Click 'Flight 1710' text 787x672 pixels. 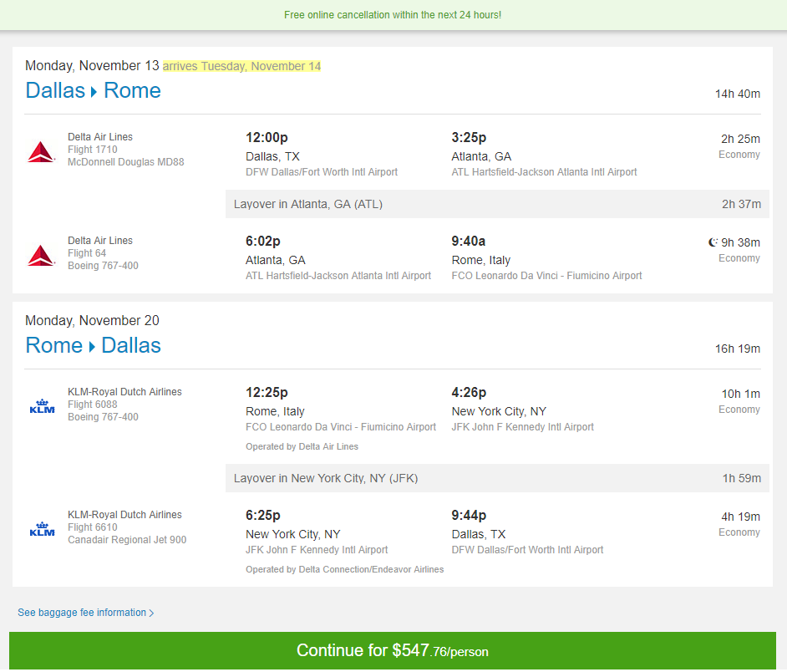pyautogui.click(x=93, y=150)
